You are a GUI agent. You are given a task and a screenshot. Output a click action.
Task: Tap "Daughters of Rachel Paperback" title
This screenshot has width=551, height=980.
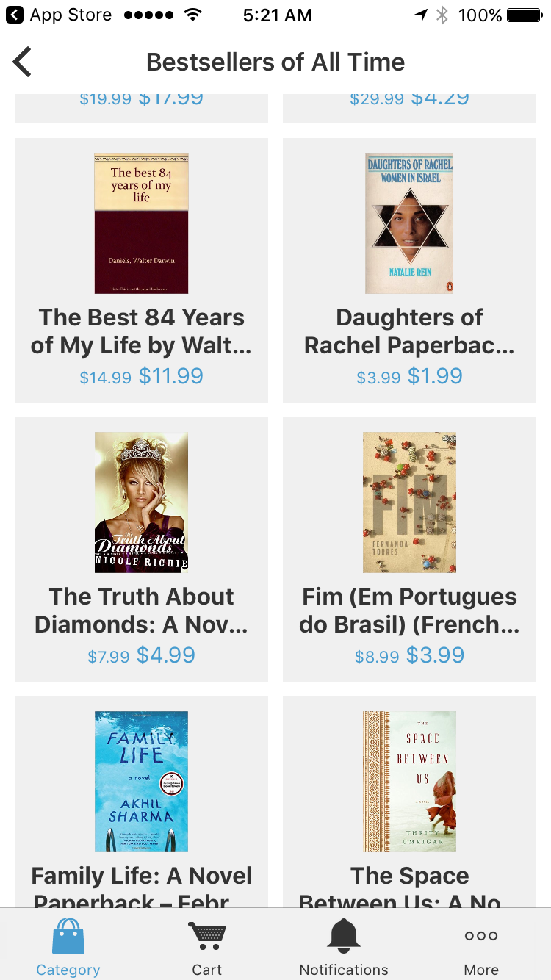point(409,331)
